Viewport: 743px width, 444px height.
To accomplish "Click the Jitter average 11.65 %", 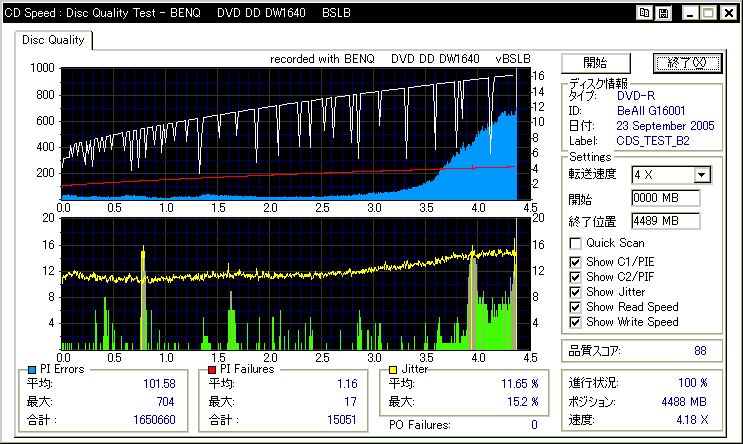I will 520,384.
